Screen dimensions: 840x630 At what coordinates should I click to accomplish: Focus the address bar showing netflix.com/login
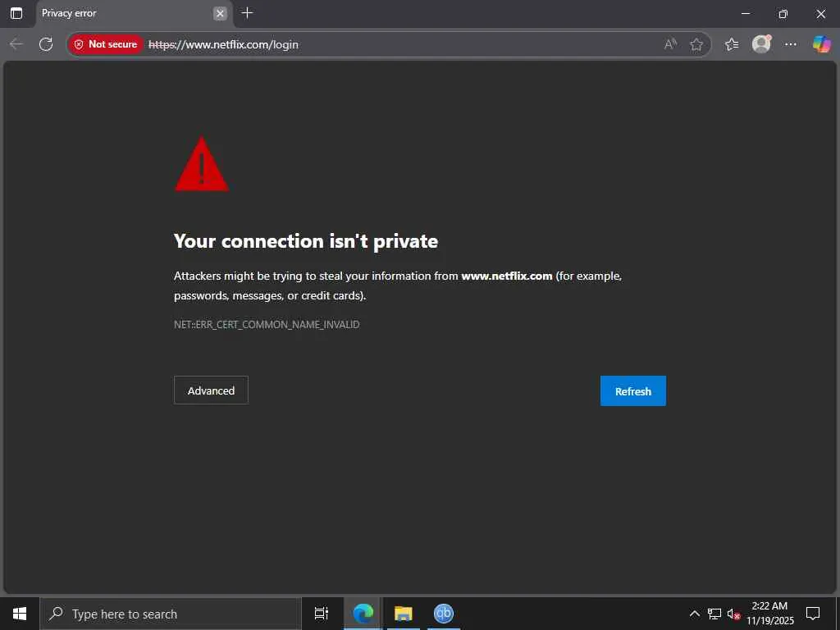click(x=388, y=44)
